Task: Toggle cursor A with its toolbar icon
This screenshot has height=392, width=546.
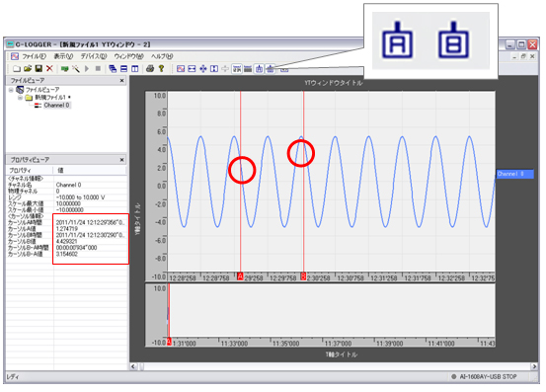Action: 259,69
